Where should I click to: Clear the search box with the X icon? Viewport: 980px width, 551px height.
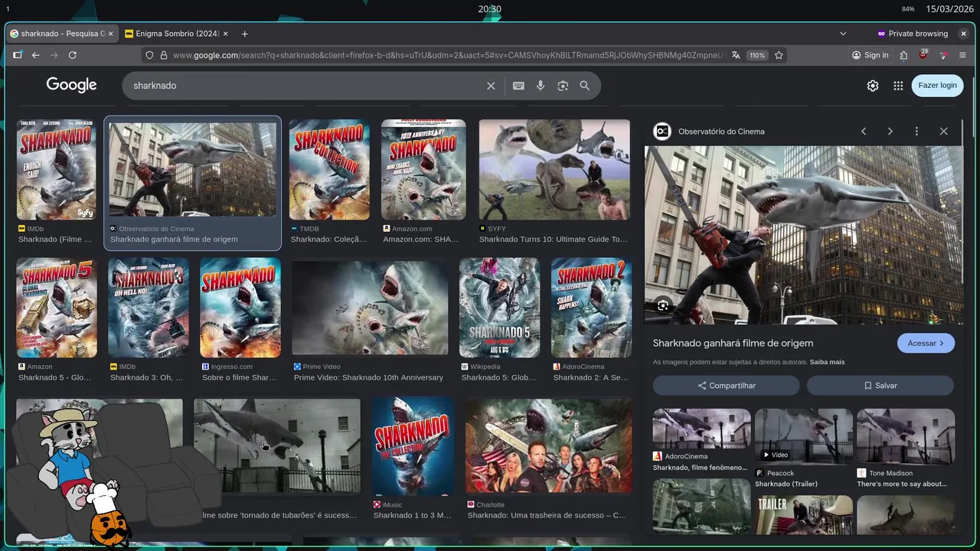pos(491,86)
